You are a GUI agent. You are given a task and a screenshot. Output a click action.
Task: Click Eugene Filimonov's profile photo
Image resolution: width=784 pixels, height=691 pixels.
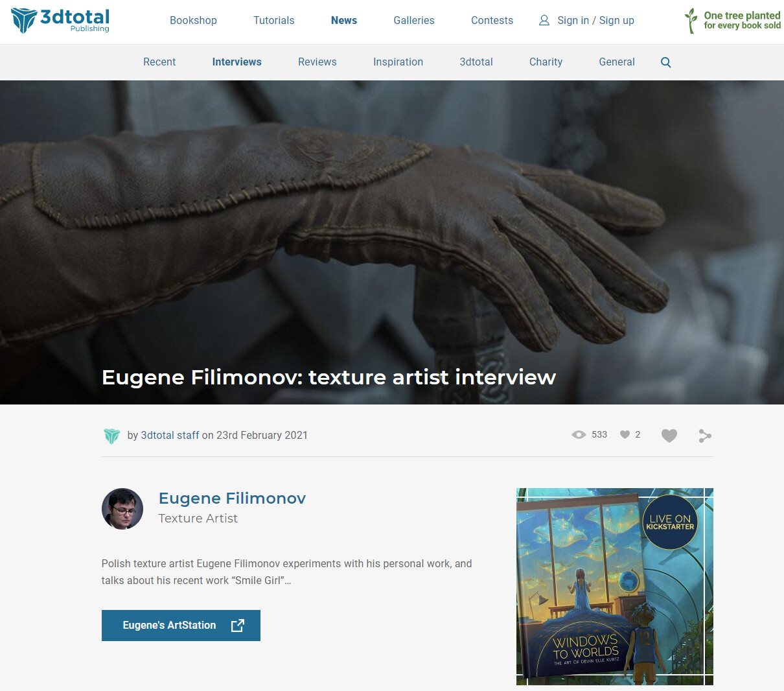(x=122, y=509)
